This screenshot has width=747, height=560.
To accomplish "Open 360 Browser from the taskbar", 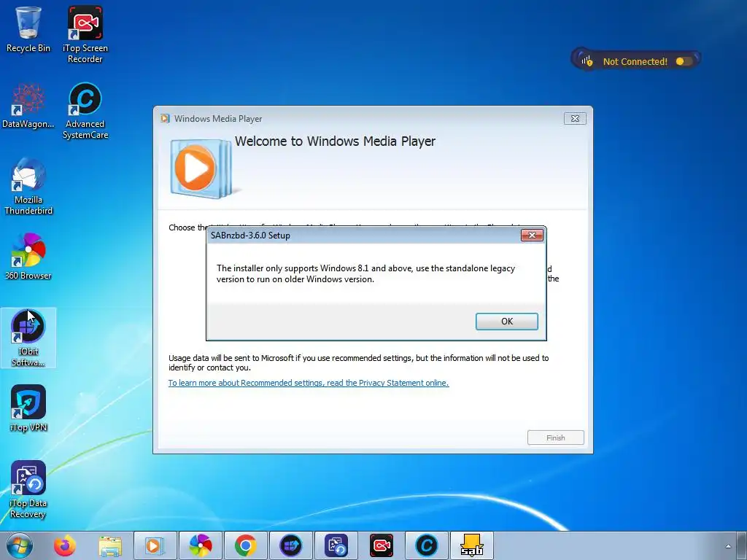I will (200, 545).
